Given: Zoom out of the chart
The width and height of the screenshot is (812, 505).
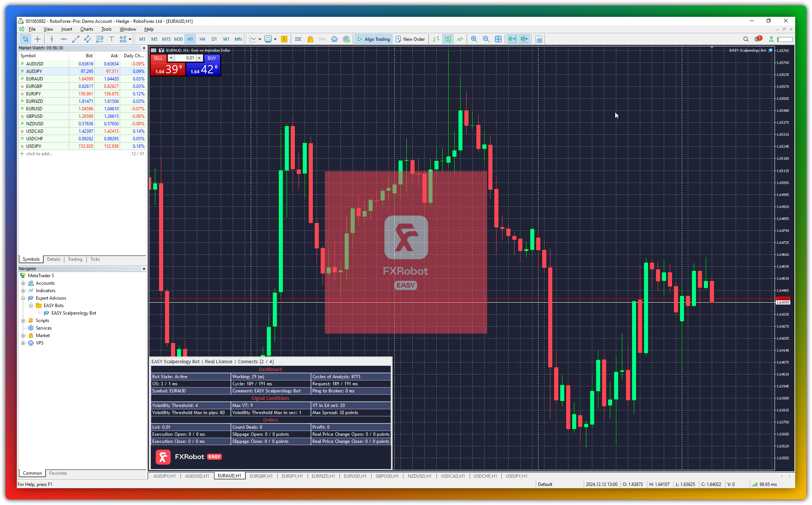Looking at the screenshot, I should [x=486, y=39].
